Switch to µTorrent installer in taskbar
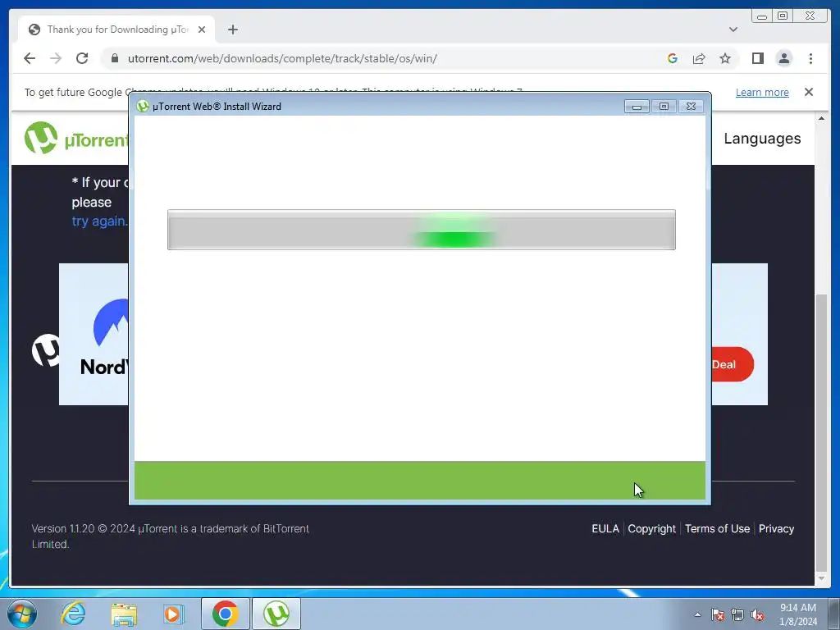Screen dimensions: 840x630 coord(276,614)
